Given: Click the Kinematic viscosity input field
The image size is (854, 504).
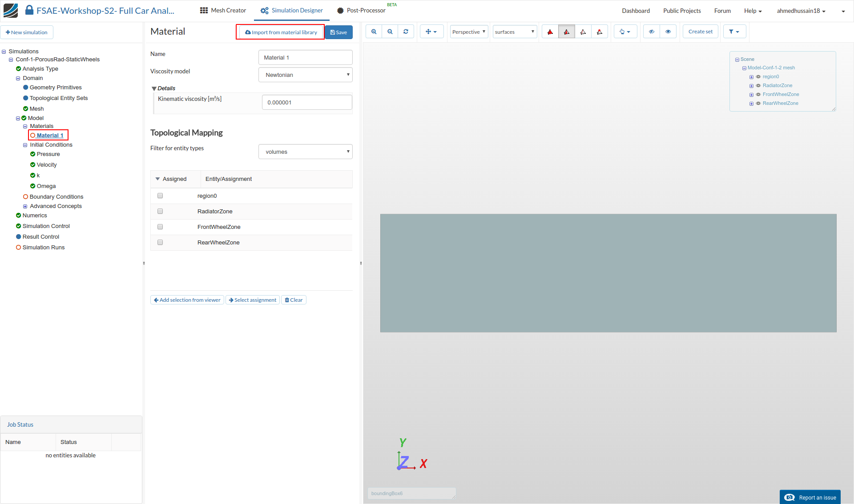Looking at the screenshot, I should 306,102.
